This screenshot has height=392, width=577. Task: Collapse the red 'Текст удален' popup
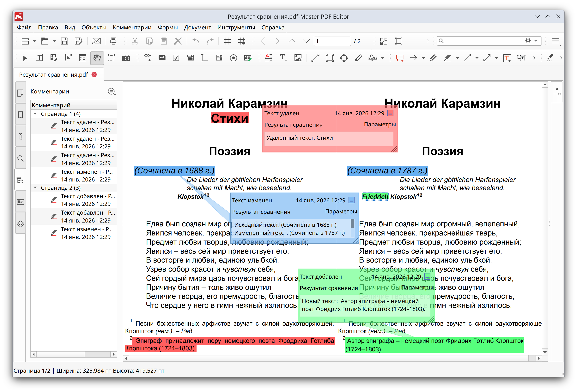pyautogui.click(x=391, y=113)
